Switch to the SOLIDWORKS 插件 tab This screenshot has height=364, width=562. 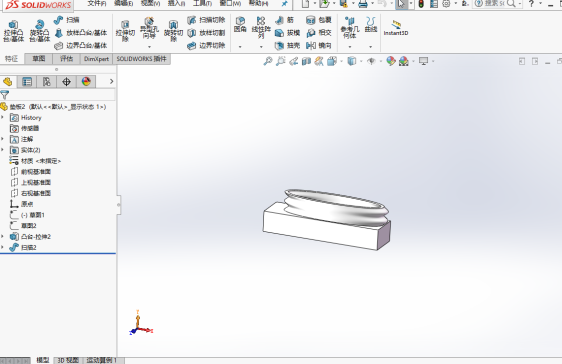[142, 59]
